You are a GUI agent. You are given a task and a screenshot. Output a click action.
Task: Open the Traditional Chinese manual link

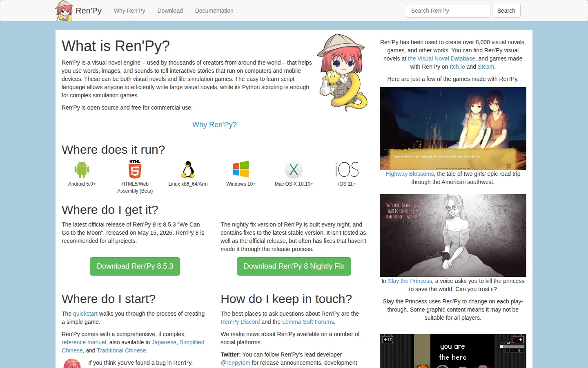(x=121, y=350)
